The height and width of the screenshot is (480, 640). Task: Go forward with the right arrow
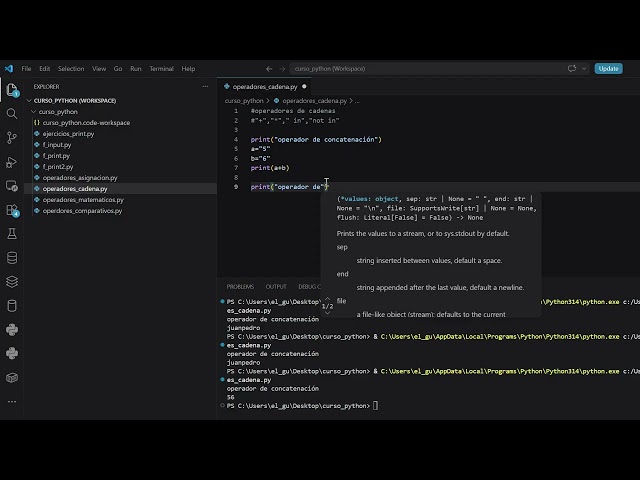point(282,69)
